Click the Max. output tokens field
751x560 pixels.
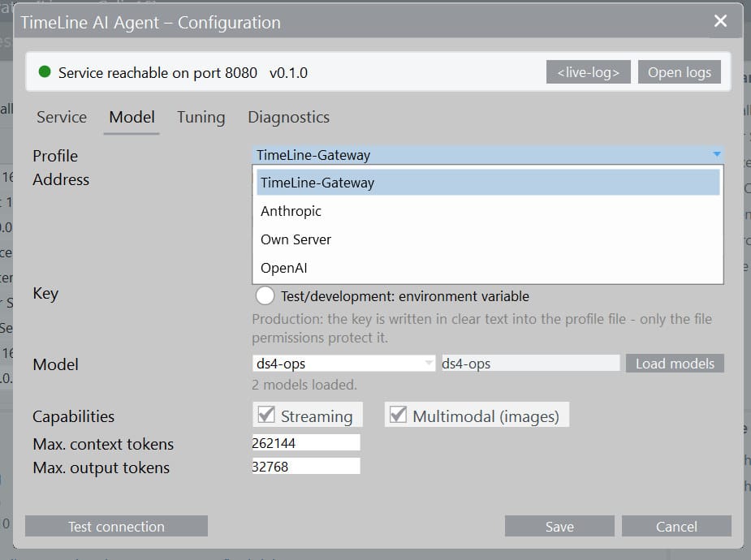tap(306, 466)
